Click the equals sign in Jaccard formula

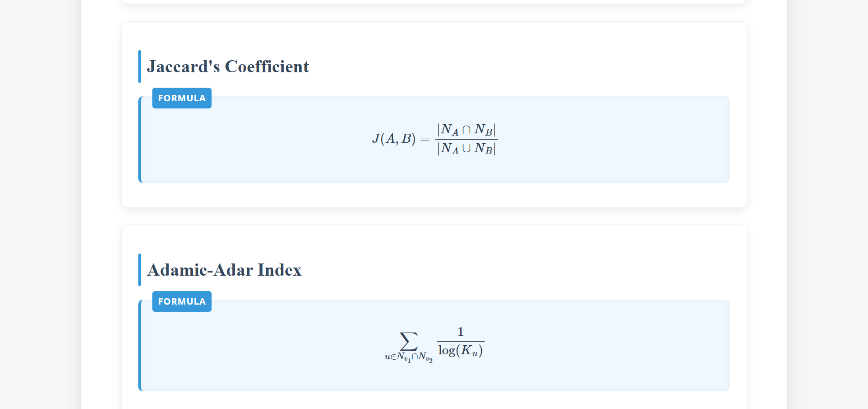point(425,139)
